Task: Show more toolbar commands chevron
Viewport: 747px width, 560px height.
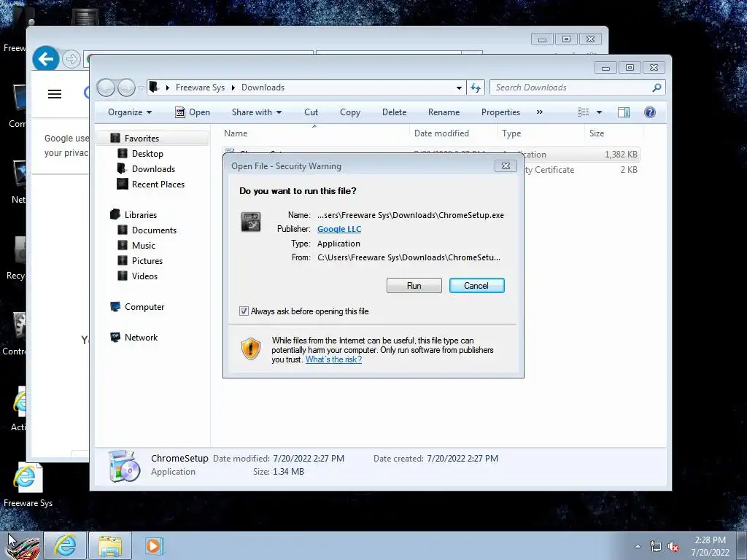Action: [x=539, y=112]
